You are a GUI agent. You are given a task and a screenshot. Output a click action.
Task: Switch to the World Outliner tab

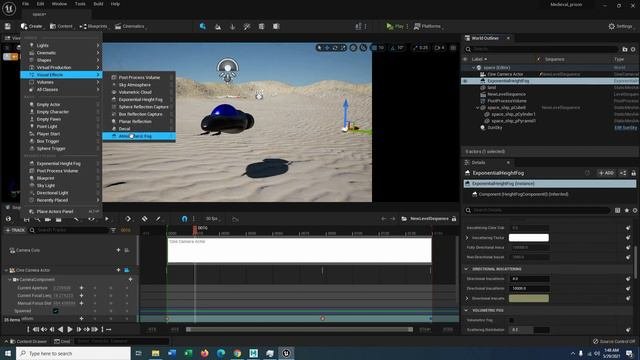click(485, 38)
